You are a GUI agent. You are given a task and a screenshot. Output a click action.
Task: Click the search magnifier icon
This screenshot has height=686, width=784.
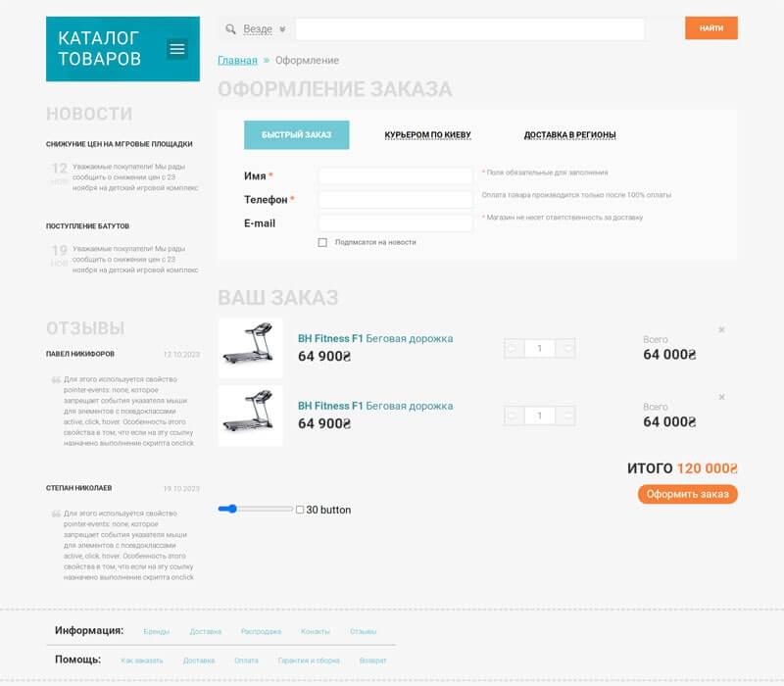231,29
